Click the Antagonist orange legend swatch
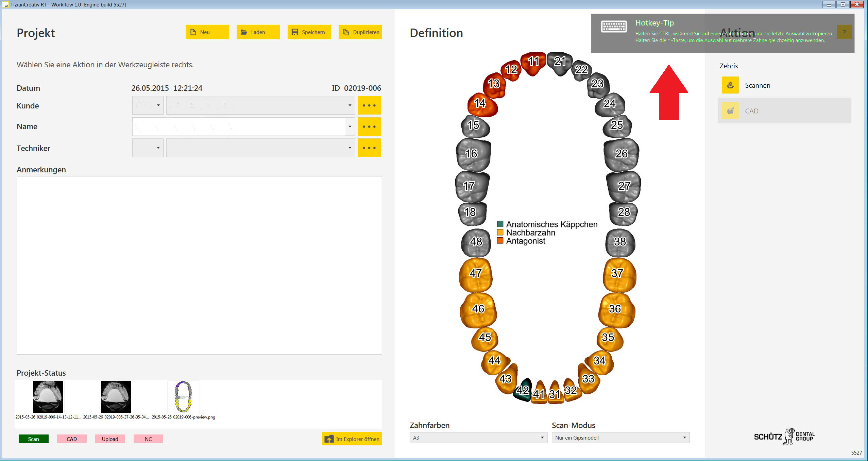Image resolution: width=868 pixels, height=461 pixels. [x=500, y=241]
